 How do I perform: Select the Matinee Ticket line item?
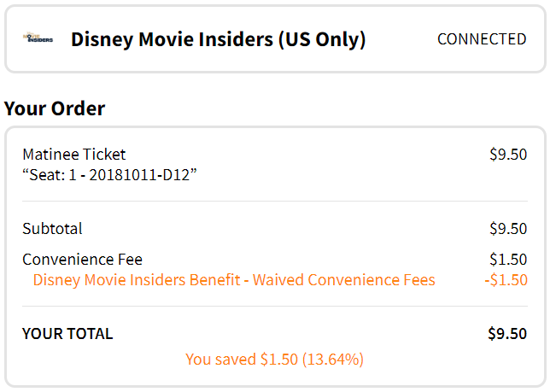[74, 155]
